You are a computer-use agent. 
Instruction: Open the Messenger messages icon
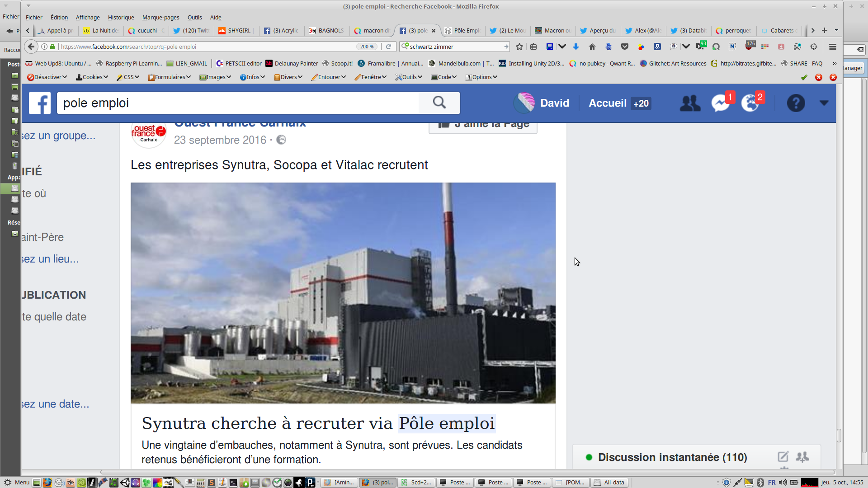point(720,103)
